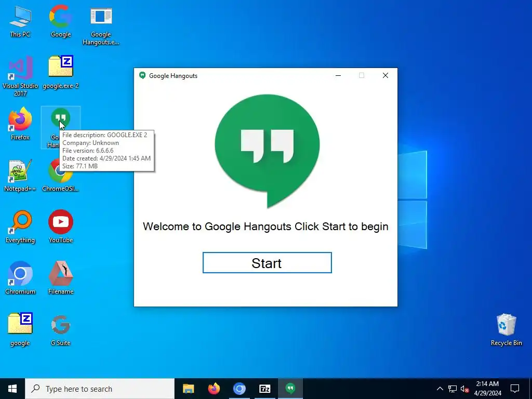Open the notification center icon

pos(515,389)
